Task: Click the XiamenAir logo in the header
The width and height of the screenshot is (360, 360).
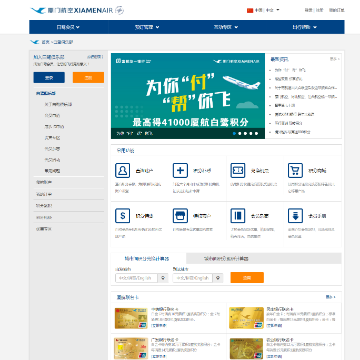Action: click(x=72, y=10)
